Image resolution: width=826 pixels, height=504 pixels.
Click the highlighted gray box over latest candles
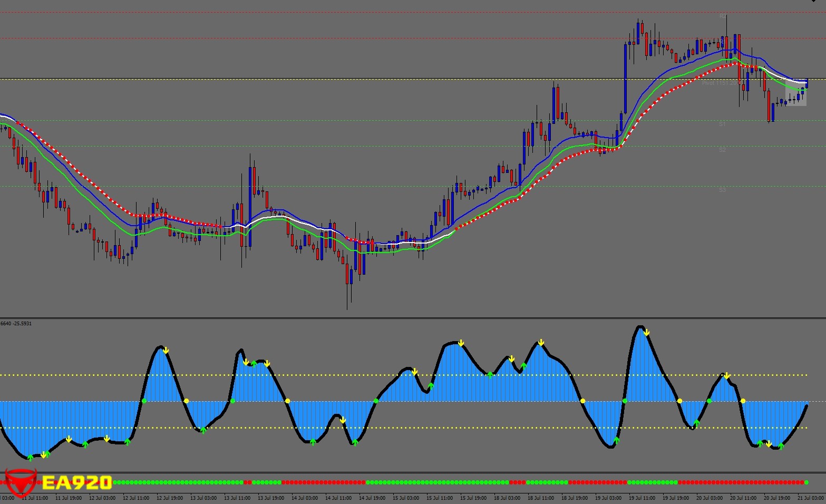(795, 94)
